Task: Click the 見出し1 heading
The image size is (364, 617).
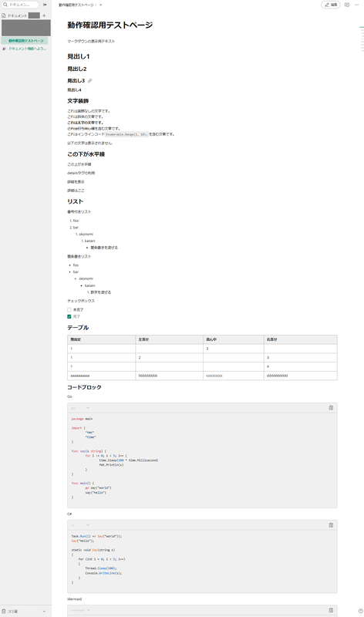Action: (79, 56)
